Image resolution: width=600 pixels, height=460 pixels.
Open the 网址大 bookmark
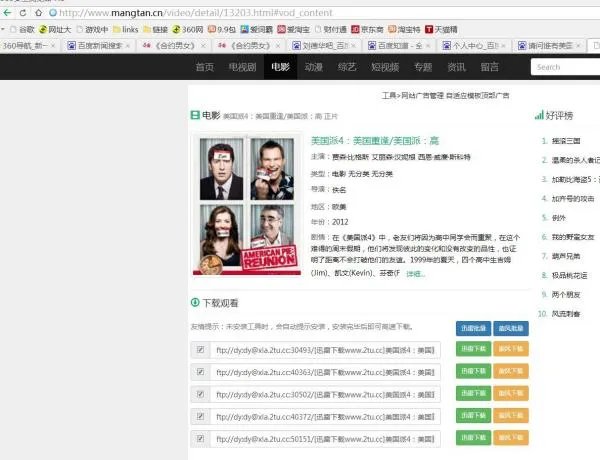55,29
